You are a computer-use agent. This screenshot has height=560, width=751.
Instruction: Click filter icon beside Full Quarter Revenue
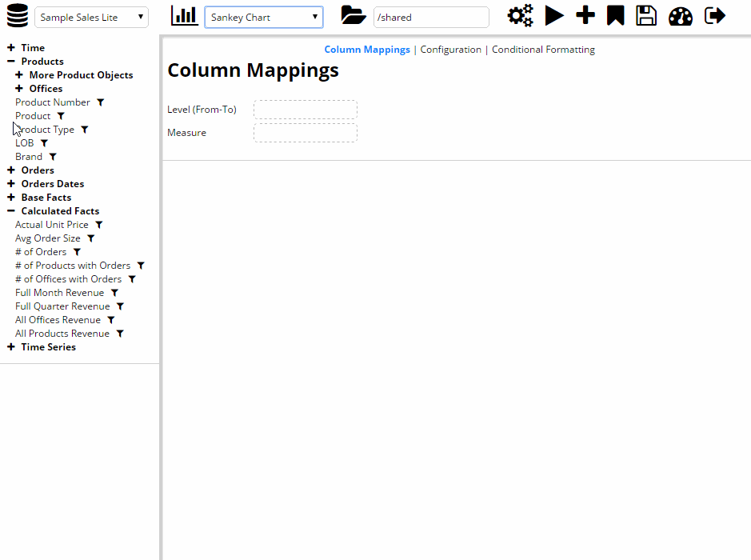pos(120,306)
